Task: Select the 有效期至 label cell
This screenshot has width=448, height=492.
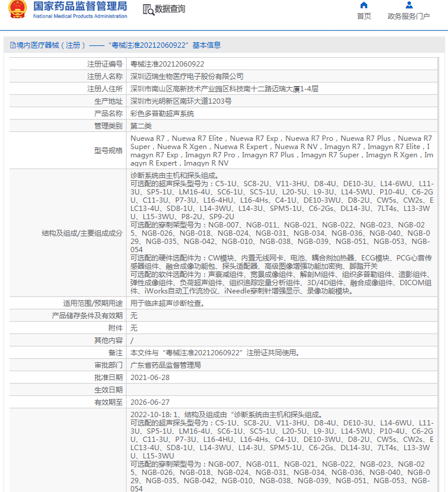Action: (67, 402)
